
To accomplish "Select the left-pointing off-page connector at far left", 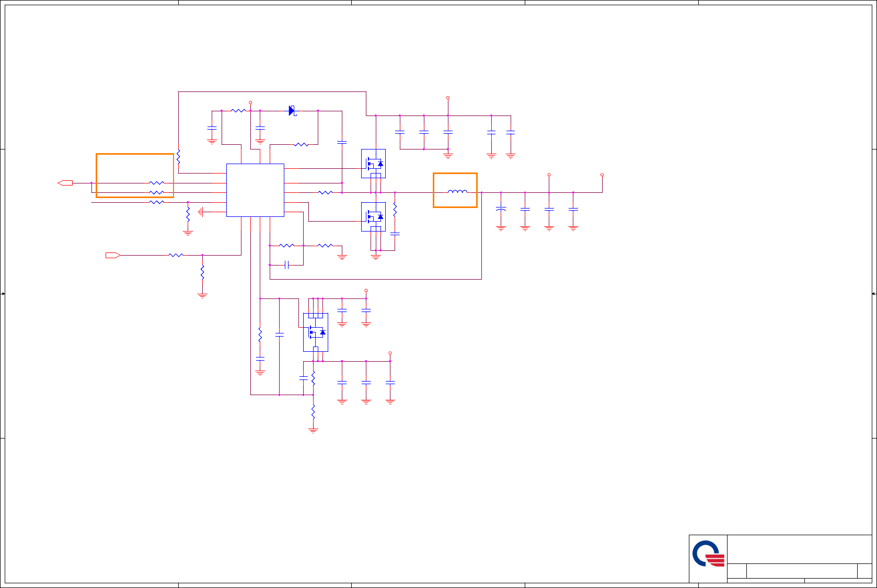I will pos(65,183).
